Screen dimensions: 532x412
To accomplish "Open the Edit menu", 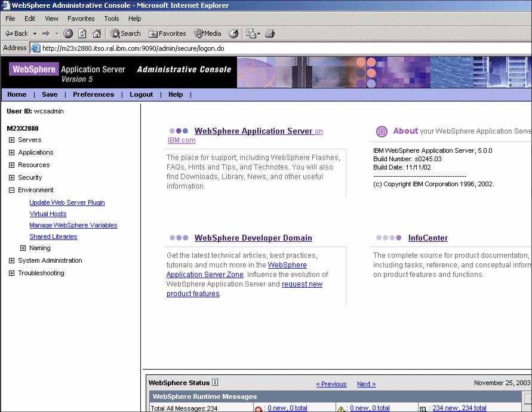I will point(30,19).
